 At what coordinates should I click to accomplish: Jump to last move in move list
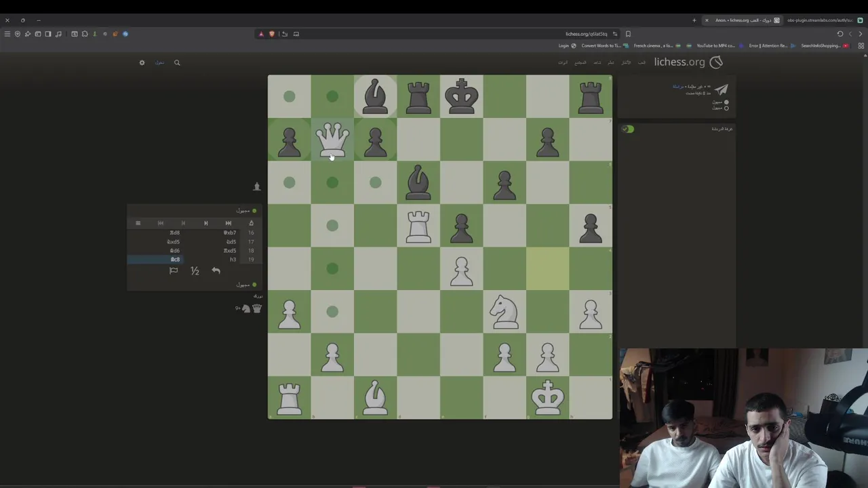point(161,223)
